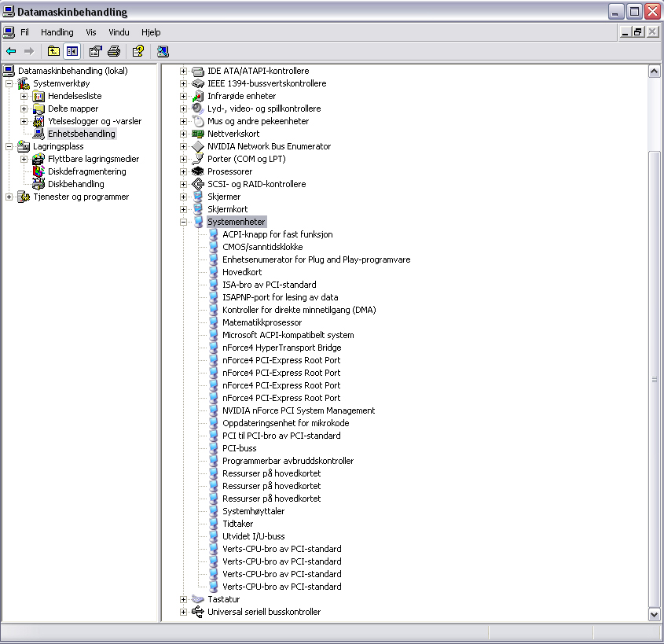The height and width of the screenshot is (644, 664).
Task: Collapse the Lagringsplass tree node
Action: tap(9, 146)
